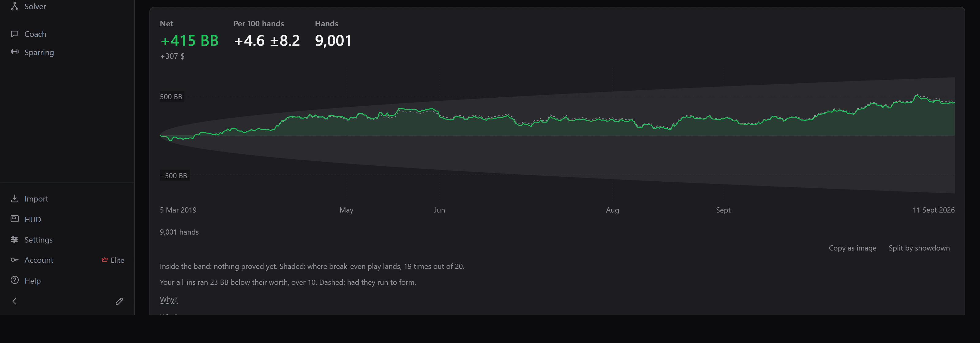
Task: Open the Coach section
Action: (x=35, y=34)
